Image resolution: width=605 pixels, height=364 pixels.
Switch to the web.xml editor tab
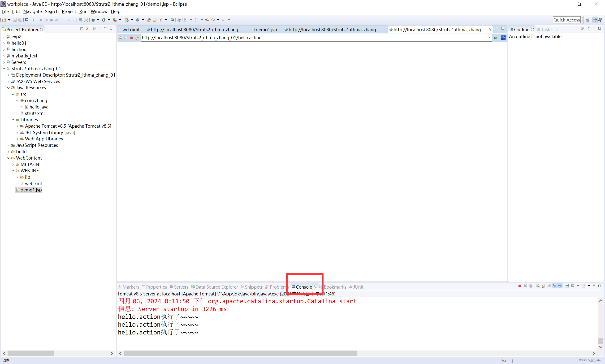pyautogui.click(x=129, y=30)
